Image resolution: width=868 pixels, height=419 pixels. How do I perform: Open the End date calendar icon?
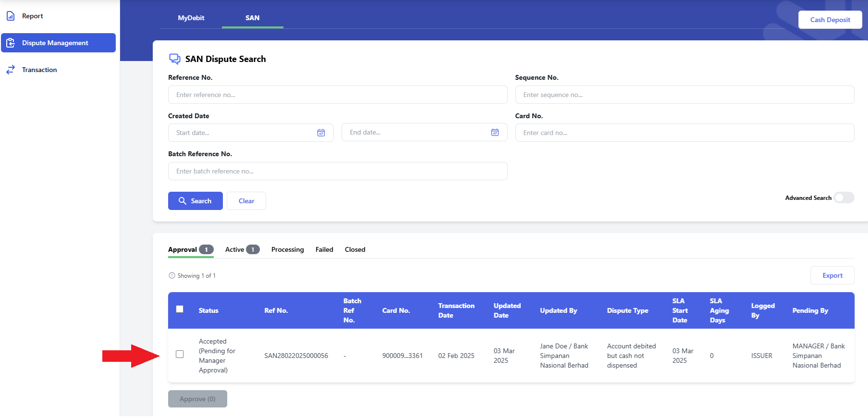coord(495,132)
